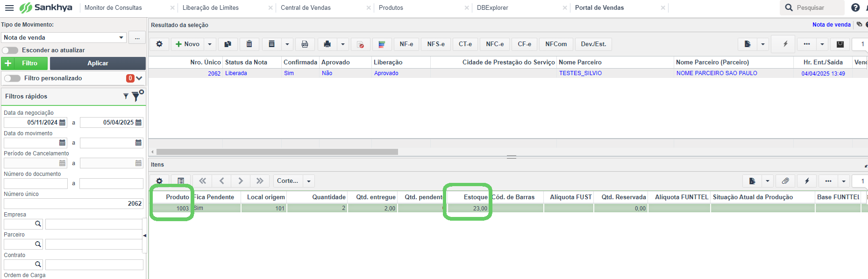Click the PDF export icon
This screenshot has width=868, height=279.
coord(305,44)
